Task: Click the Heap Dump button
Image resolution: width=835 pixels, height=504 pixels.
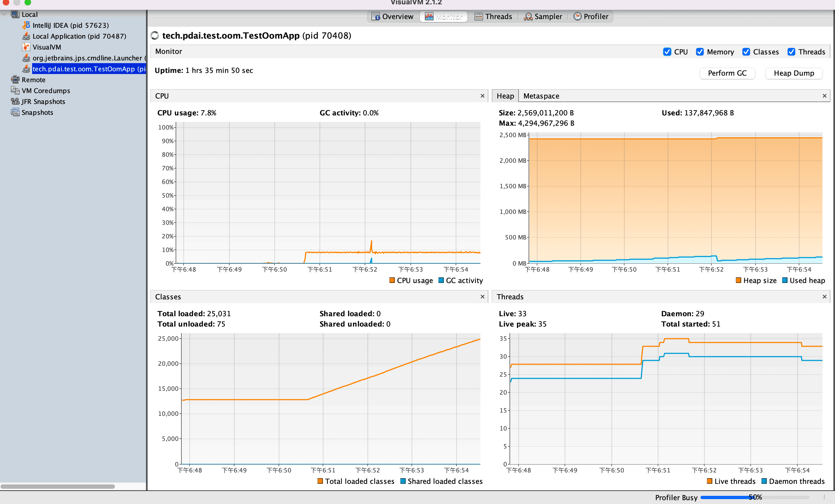Action: [793, 73]
